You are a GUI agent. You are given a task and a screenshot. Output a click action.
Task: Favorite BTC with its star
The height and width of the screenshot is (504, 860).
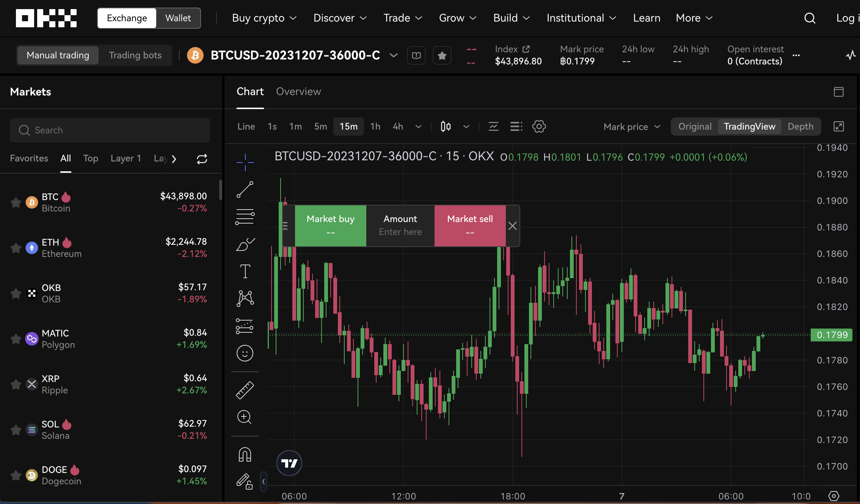16,203
